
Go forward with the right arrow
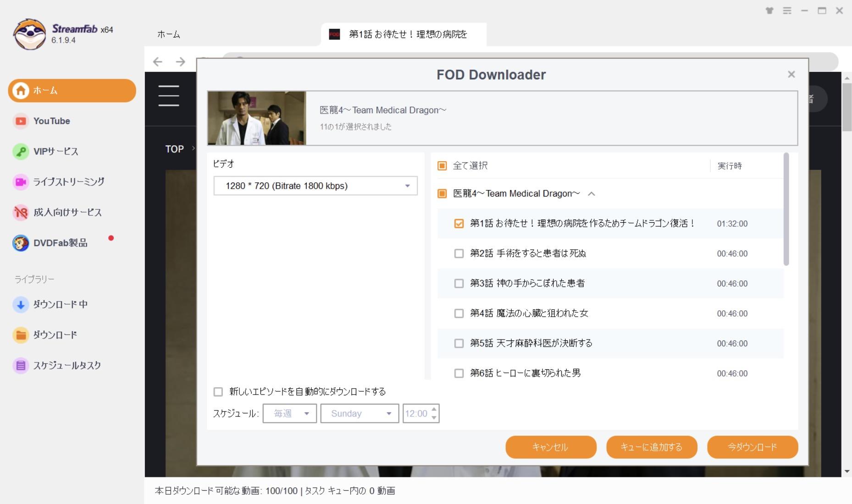[x=181, y=61]
